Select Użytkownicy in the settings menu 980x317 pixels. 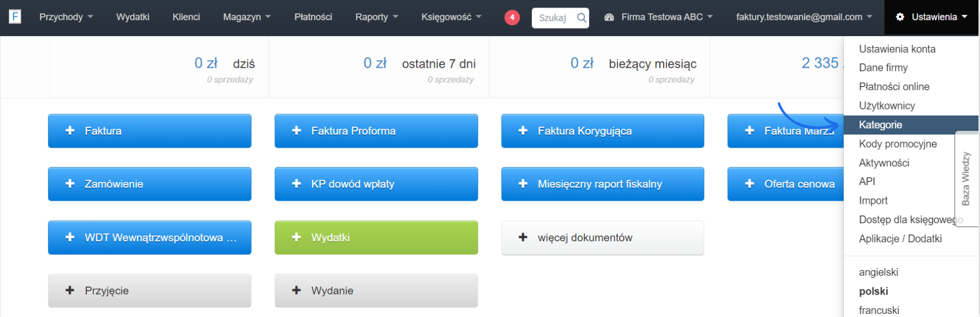tap(887, 105)
